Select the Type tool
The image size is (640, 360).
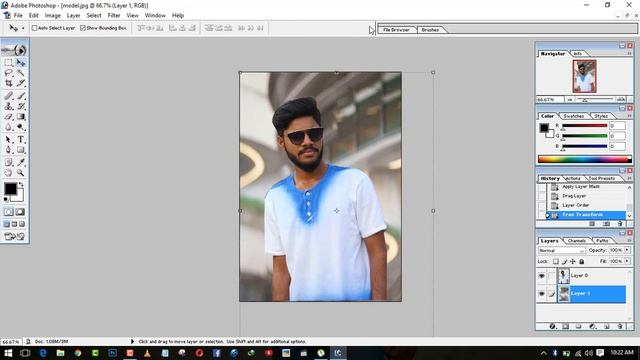(20, 140)
